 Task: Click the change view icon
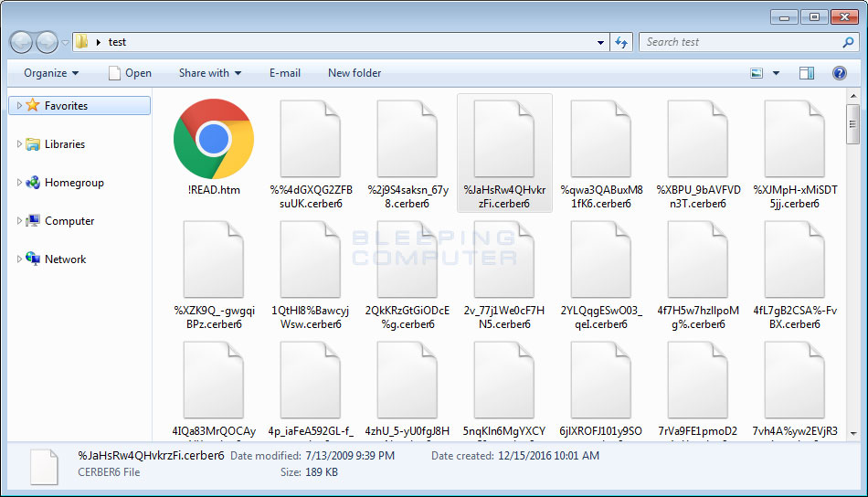pyautogui.click(x=757, y=73)
